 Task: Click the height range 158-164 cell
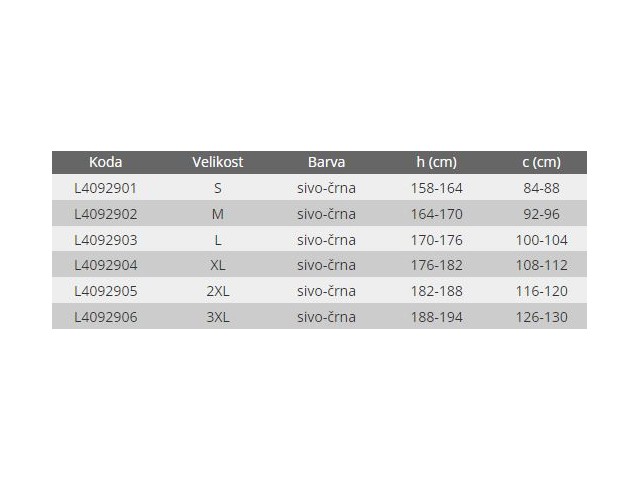(x=436, y=187)
